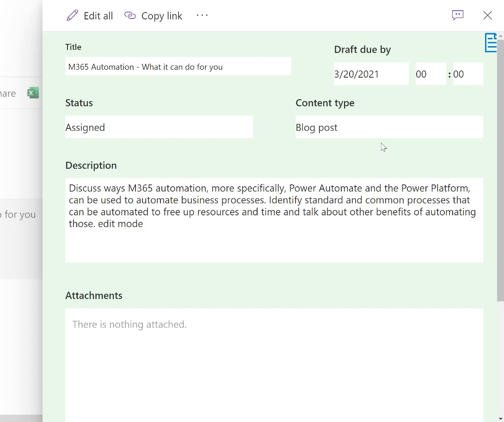
Task: Click the Draft due by date 3/20/2021
Action: [371, 74]
